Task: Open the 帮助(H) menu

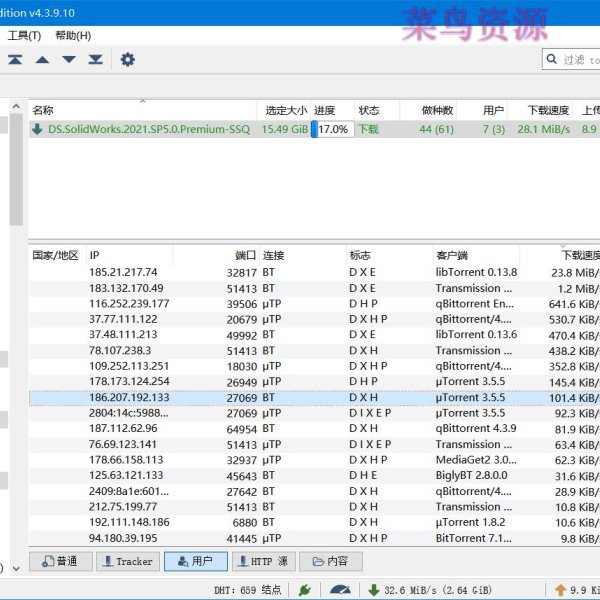Action: pyautogui.click(x=73, y=35)
